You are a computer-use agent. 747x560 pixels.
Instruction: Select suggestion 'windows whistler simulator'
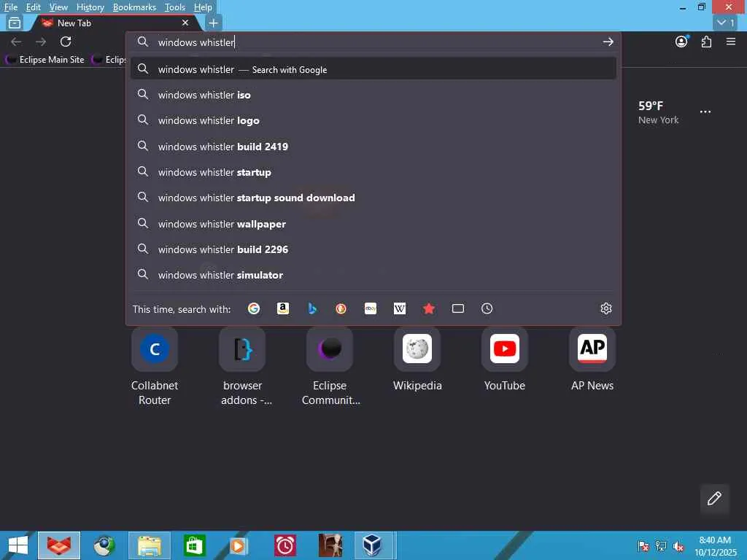[373, 275]
